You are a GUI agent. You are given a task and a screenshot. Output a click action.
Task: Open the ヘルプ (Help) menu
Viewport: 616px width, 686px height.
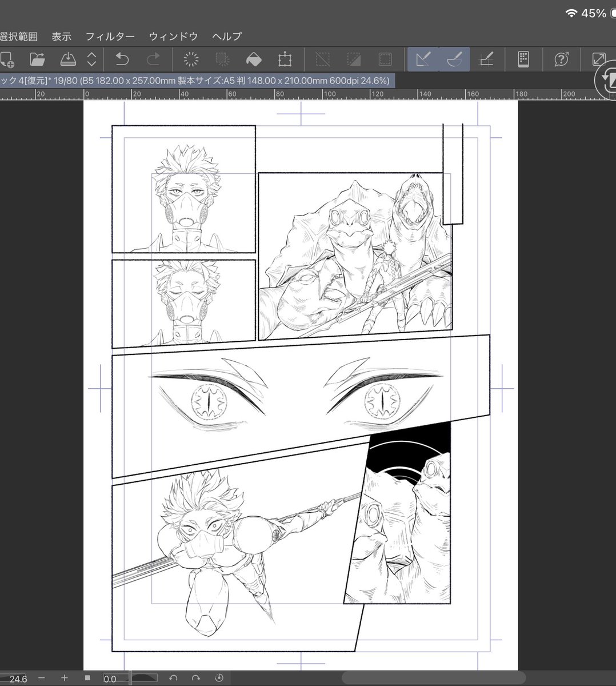pyautogui.click(x=227, y=36)
